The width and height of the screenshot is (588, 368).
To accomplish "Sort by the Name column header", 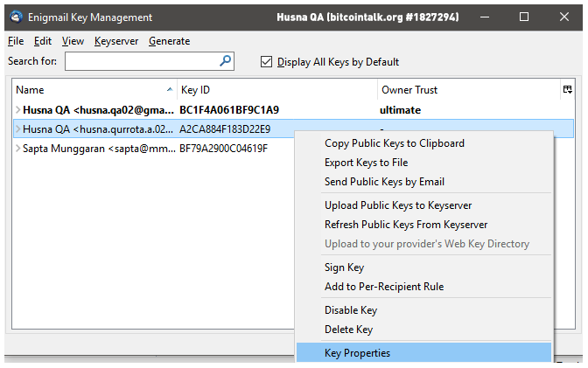I will [94, 90].
